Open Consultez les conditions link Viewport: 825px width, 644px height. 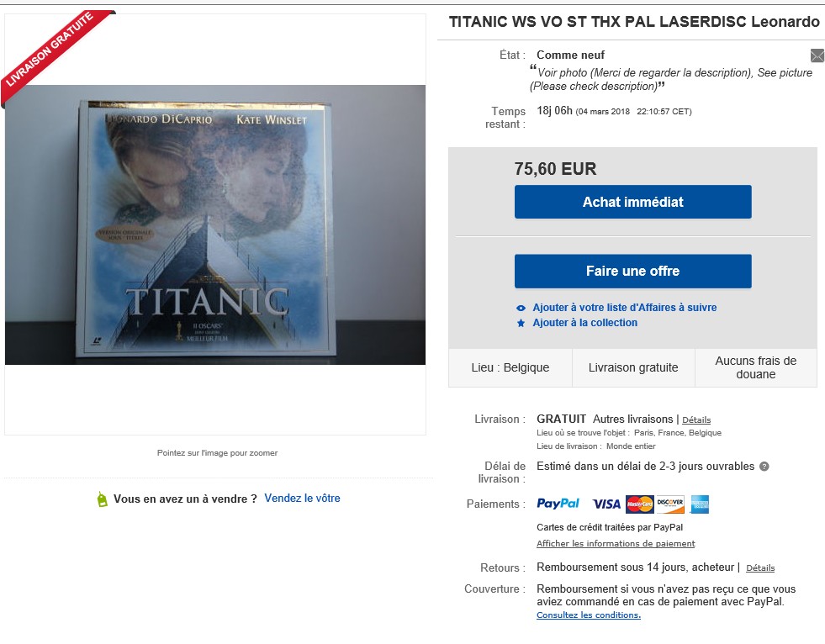pyautogui.click(x=589, y=615)
